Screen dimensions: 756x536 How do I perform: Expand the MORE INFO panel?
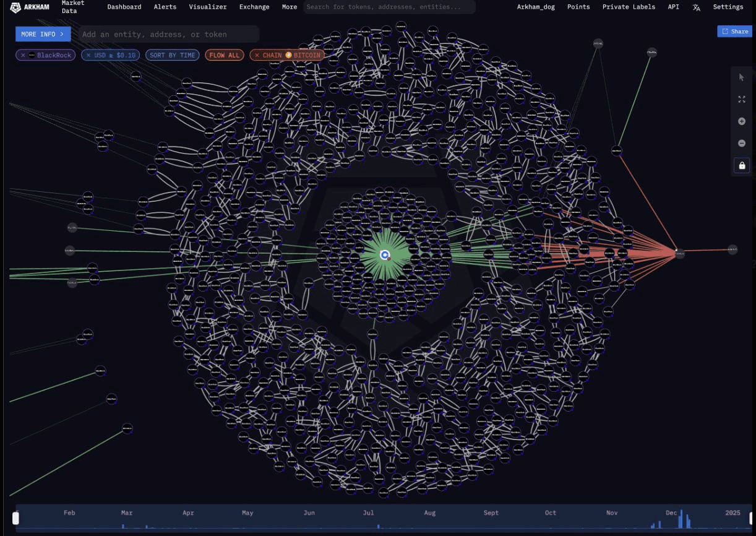[43, 34]
